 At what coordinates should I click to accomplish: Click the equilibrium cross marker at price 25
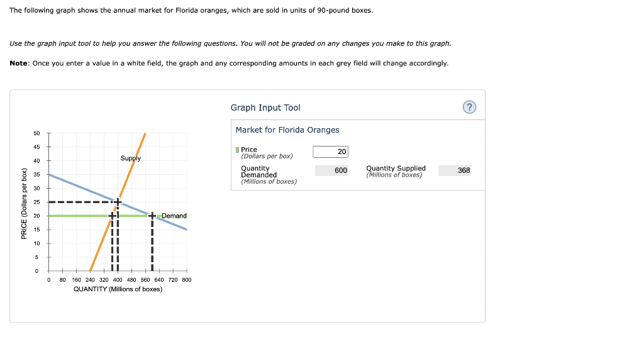[117, 202]
